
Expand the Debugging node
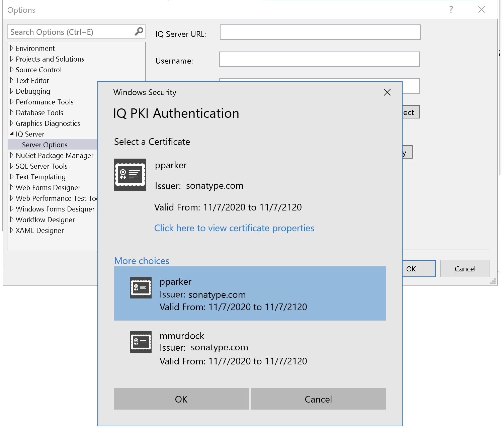click(12, 91)
